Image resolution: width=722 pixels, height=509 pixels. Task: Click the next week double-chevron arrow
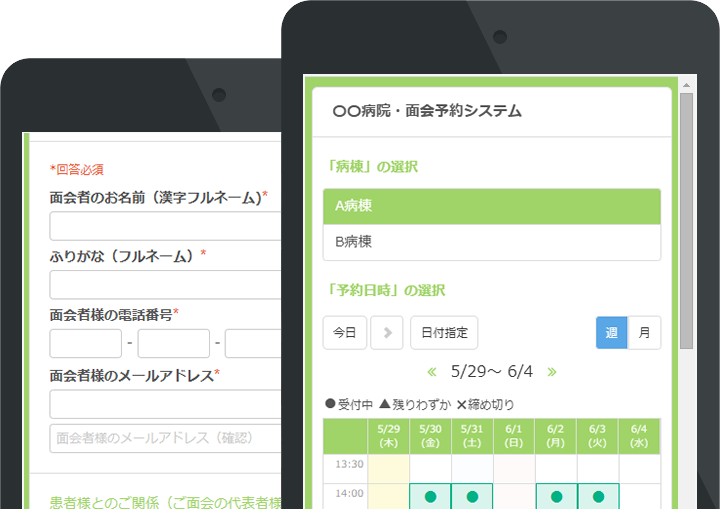[x=551, y=372]
